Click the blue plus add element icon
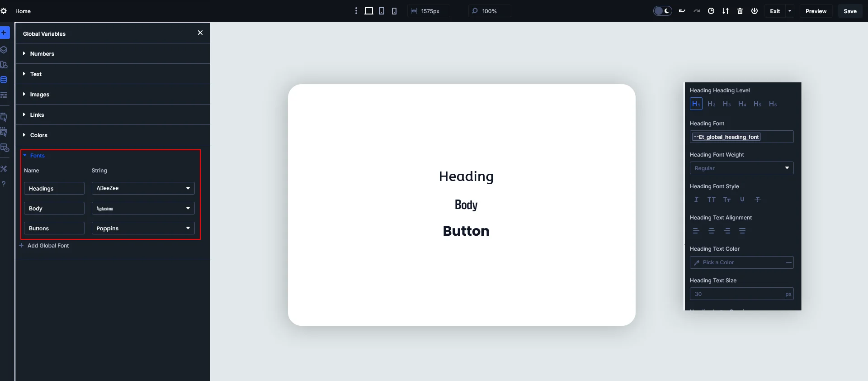Screen dimensions: 868x381 [x=4, y=33]
